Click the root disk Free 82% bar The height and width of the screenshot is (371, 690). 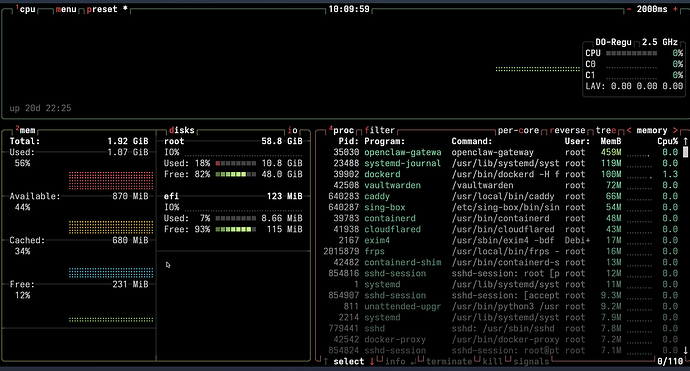(x=235, y=174)
